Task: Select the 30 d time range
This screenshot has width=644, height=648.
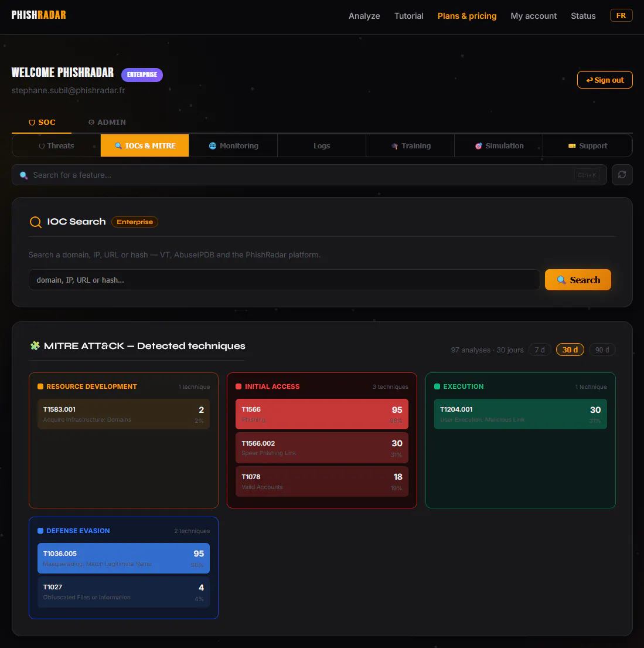Action: coord(570,350)
